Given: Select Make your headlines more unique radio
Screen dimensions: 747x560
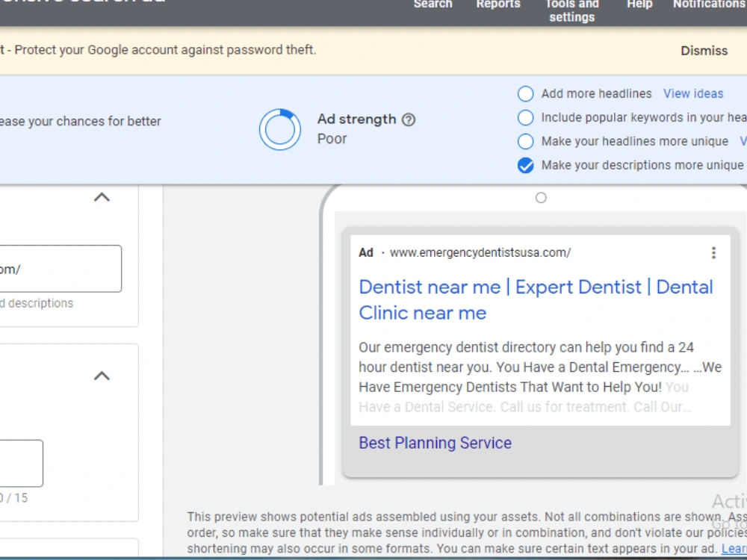Looking at the screenshot, I should click(x=525, y=141).
